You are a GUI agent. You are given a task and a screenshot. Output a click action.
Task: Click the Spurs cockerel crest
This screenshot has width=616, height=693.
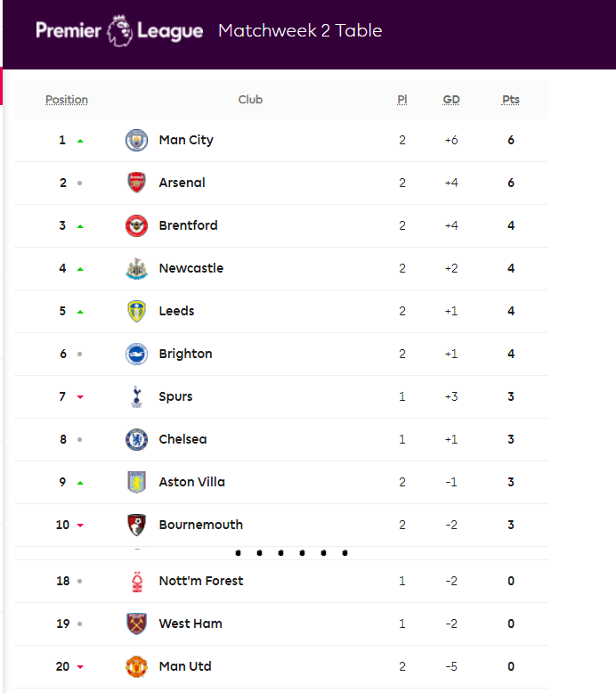pyautogui.click(x=136, y=396)
